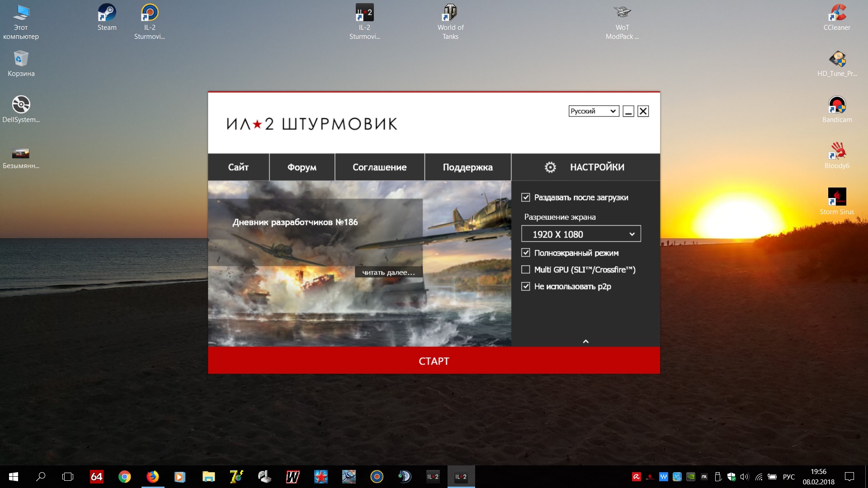Toggle the НАСТРОЙКИ settings tab

tap(585, 167)
